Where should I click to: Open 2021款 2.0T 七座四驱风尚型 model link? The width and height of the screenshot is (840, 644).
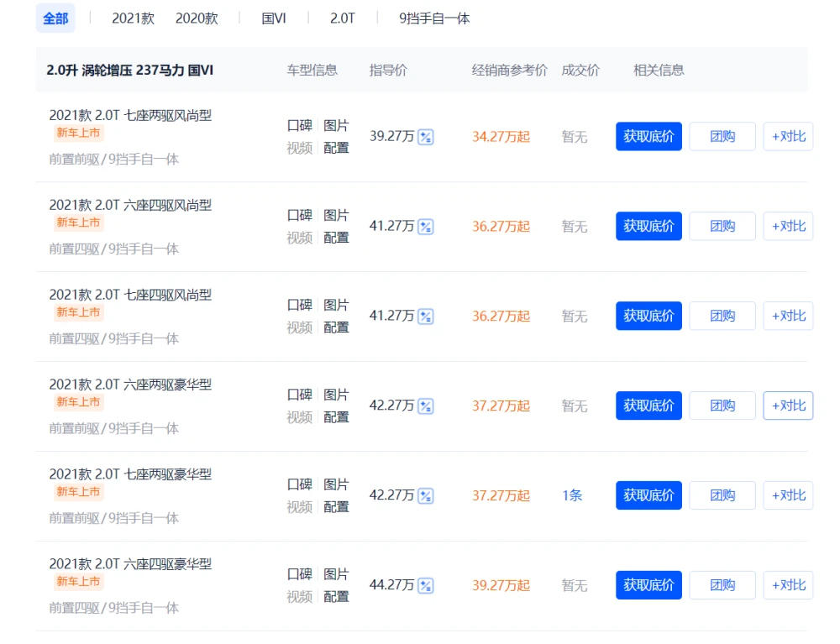pyautogui.click(x=130, y=295)
